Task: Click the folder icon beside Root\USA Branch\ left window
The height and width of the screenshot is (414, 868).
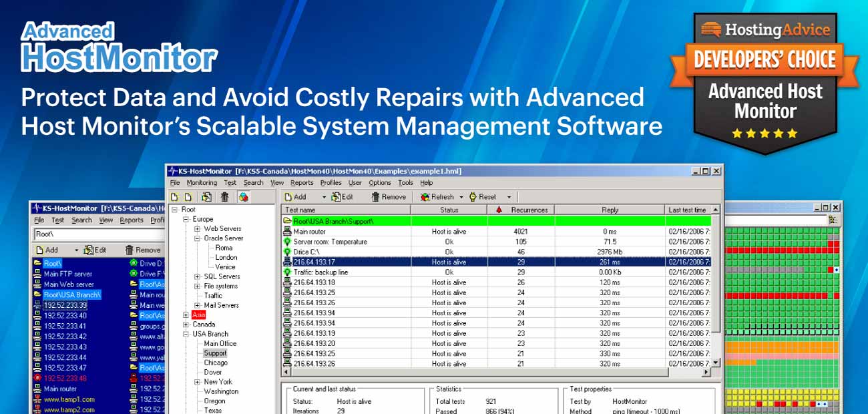Action: [x=37, y=294]
